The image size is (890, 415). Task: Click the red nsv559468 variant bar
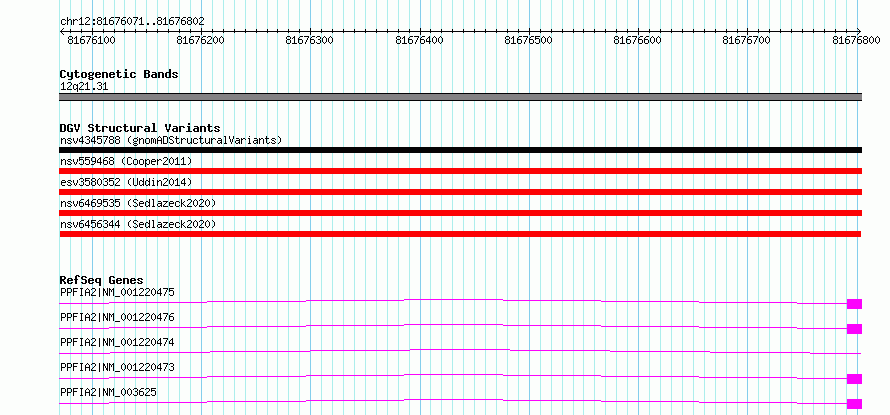coord(460,171)
